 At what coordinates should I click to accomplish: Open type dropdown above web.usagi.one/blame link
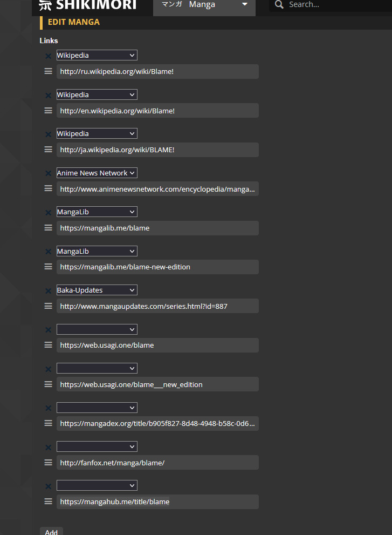97,329
